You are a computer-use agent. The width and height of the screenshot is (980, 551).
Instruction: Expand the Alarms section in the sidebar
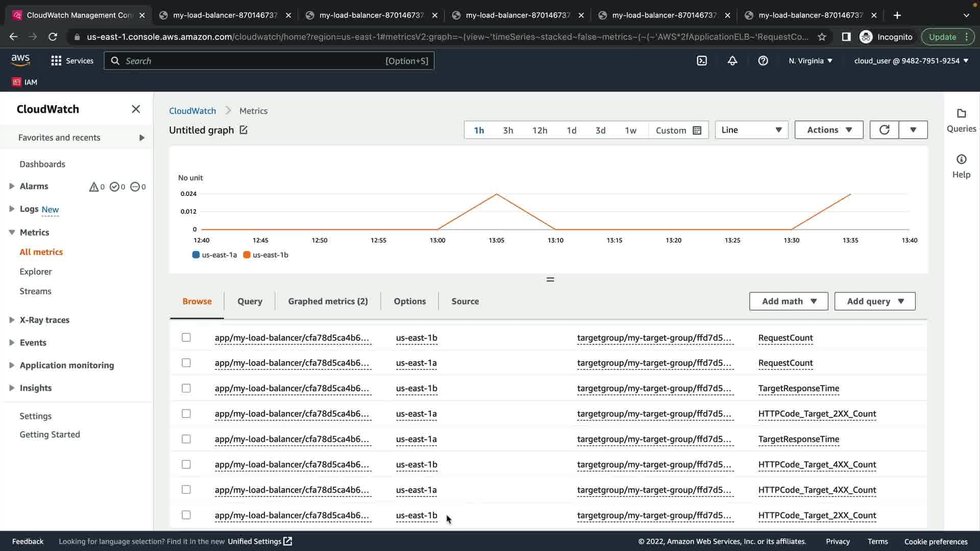12,186
